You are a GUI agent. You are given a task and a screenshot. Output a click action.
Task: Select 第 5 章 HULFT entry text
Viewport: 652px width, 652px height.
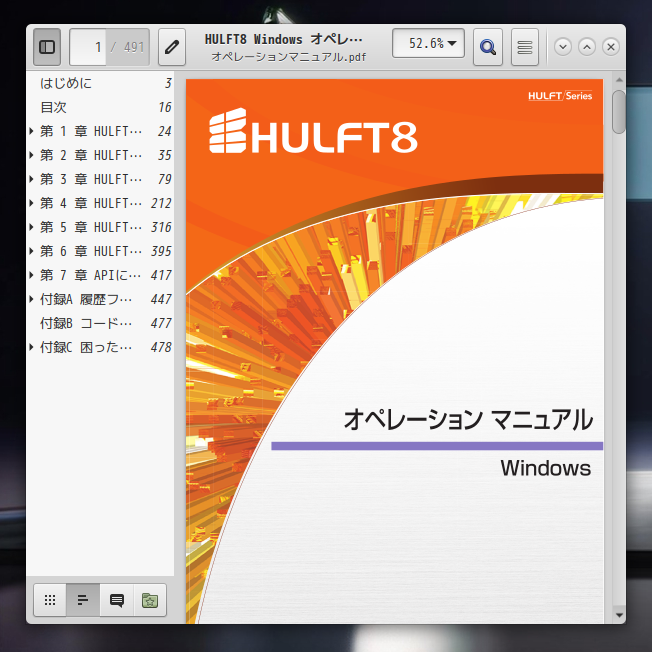(91, 227)
